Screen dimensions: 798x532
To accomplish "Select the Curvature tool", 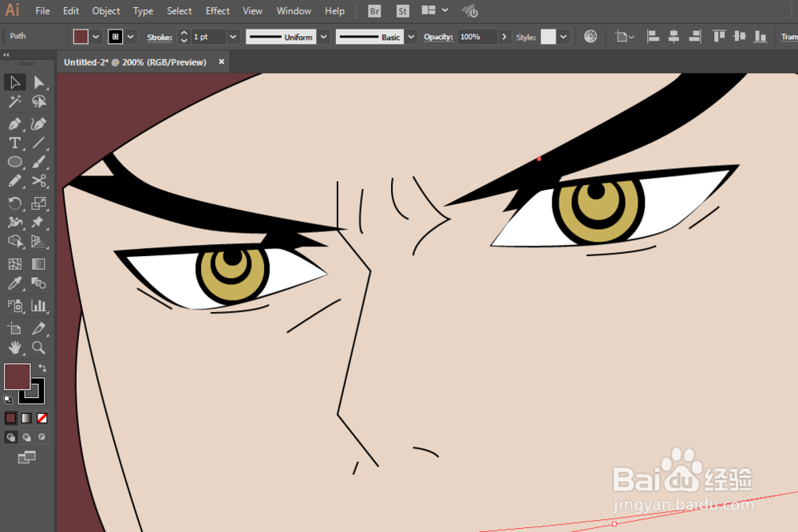I will 38,124.
